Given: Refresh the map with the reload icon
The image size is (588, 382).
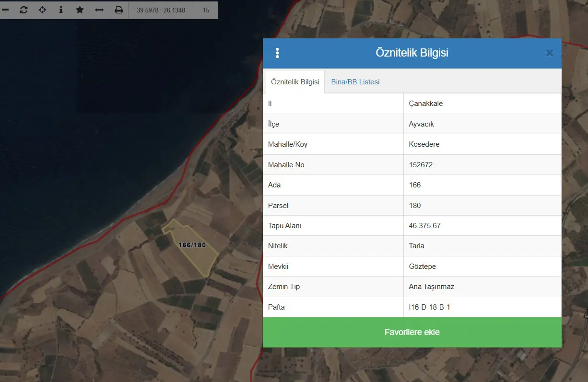Looking at the screenshot, I should (24, 10).
